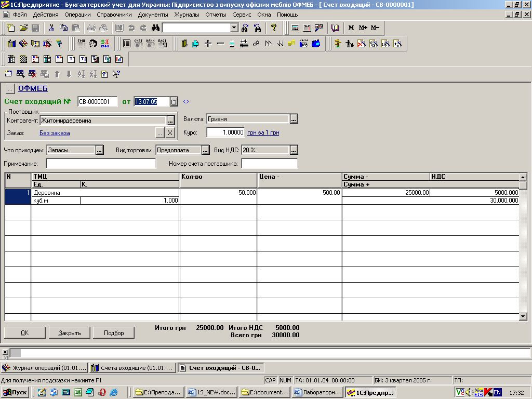532x399 pixels.
Task: Click the Undo arrow icon
Action: (x=131, y=28)
